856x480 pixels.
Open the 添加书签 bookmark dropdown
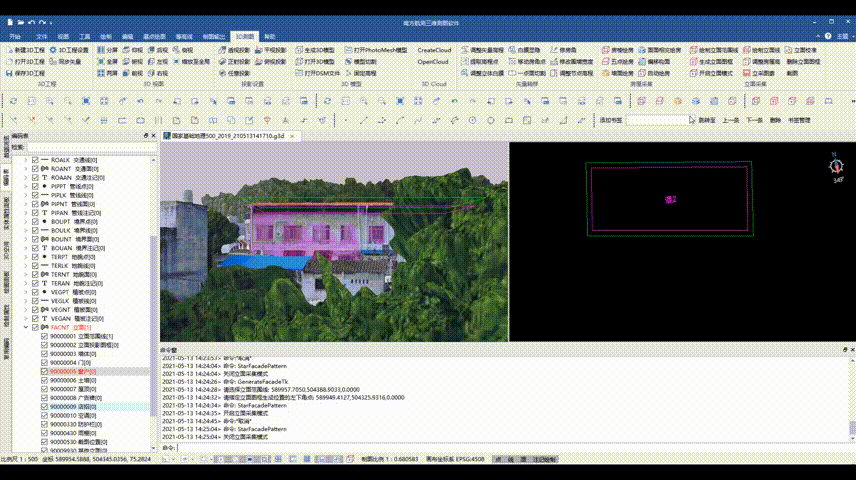point(689,120)
